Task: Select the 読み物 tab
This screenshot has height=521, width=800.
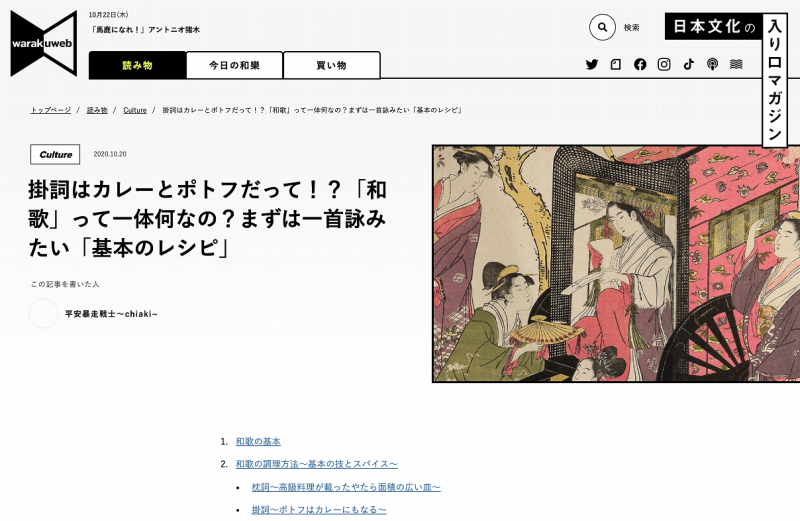Action: [137, 65]
